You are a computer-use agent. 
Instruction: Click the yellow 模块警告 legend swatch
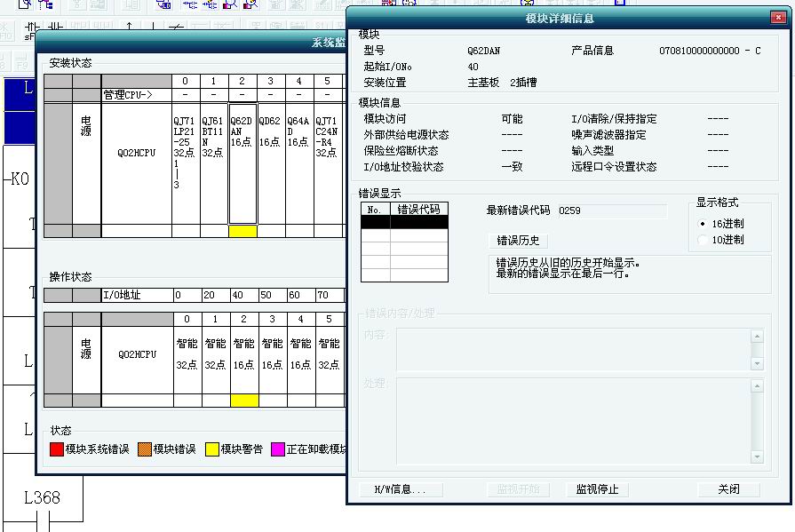[212, 449]
